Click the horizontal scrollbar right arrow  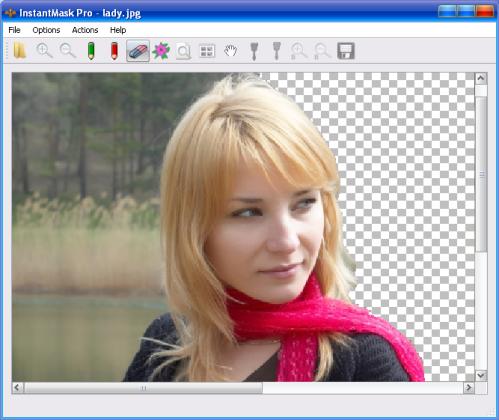[x=469, y=388]
